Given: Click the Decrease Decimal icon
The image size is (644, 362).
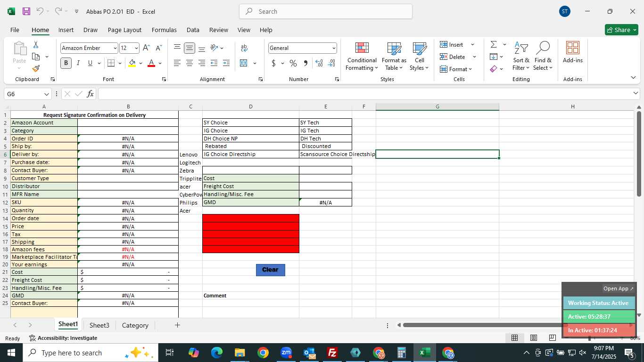Looking at the screenshot, I should click(331, 63).
